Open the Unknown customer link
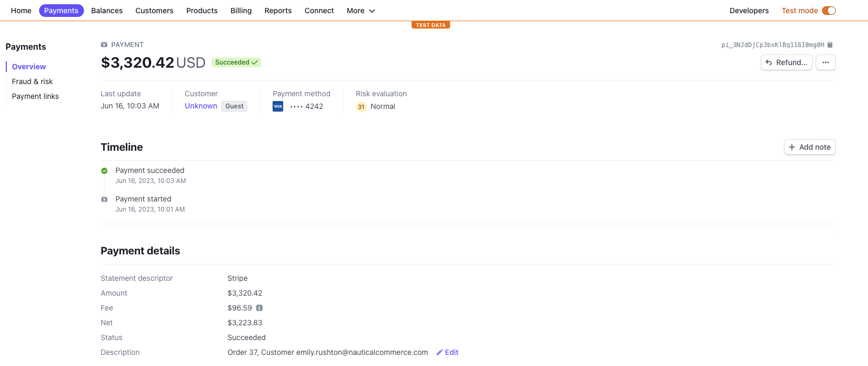This screenshot has height=366, width=868. tap(201, 106)
